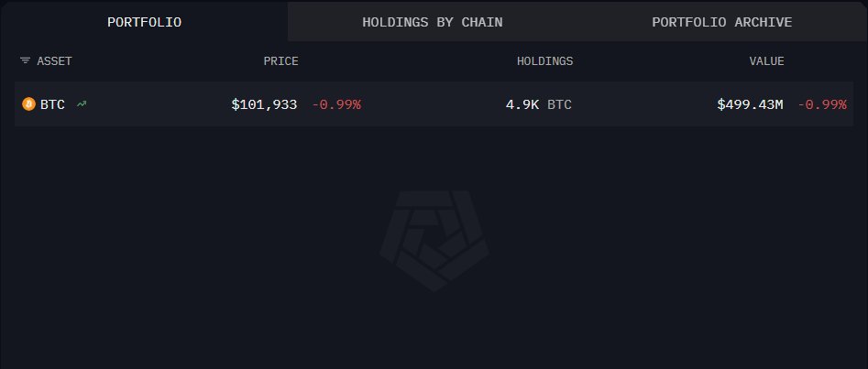Sort by the Value column header
Screen dimensions: 868x369
point(766,61)
